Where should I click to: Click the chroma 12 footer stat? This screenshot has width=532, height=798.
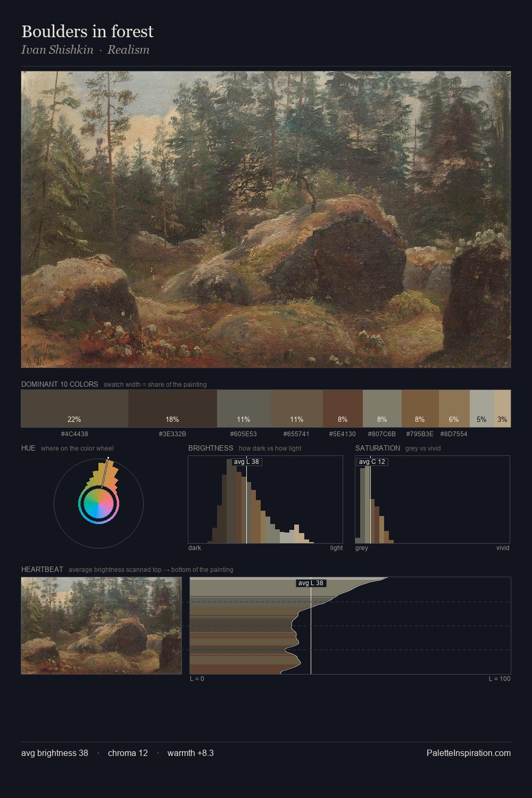tap(128, 753)
